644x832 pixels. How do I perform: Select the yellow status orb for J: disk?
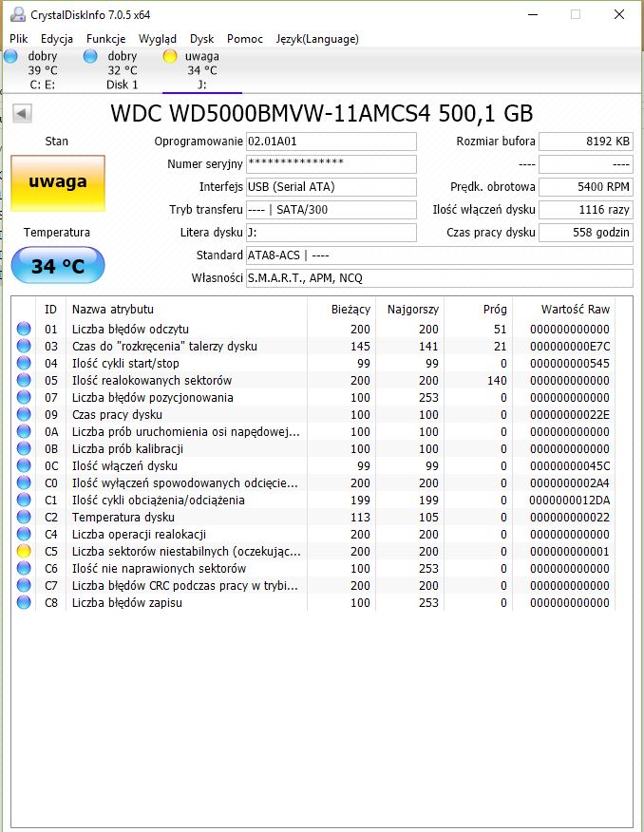click(x=170, y=56)
